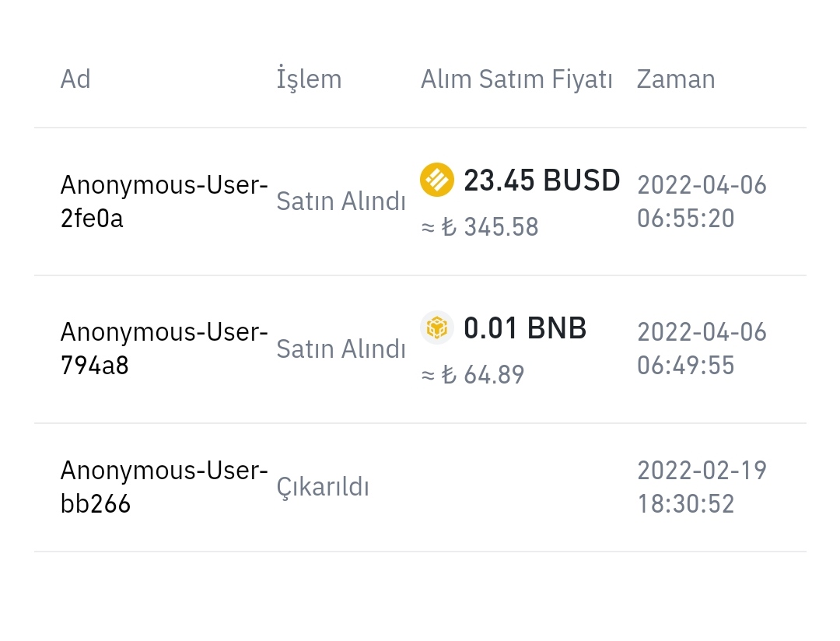Select the Alım Satım Fiyatı header

[x=516, y=80]
